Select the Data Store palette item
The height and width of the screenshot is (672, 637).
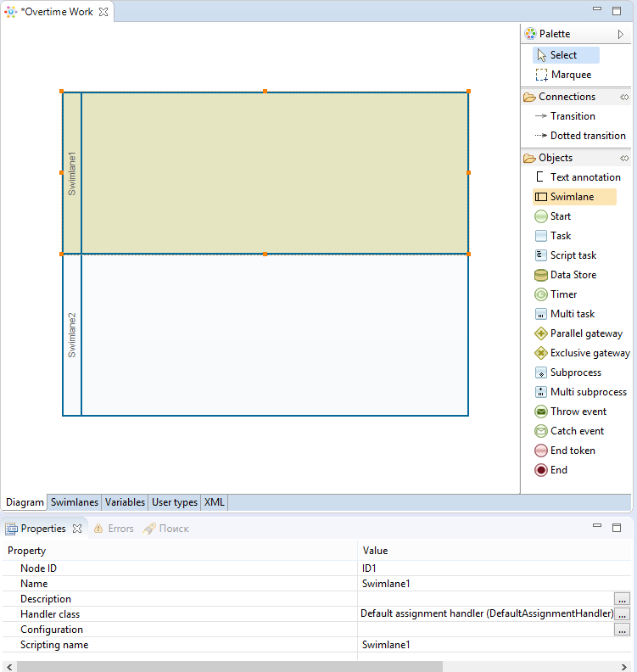click(x=572, y=275)
